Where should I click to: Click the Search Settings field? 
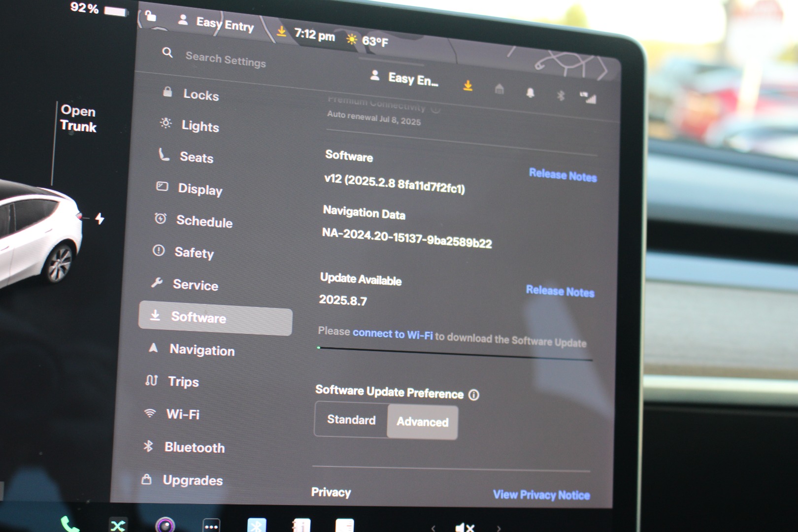coord(225,60)
